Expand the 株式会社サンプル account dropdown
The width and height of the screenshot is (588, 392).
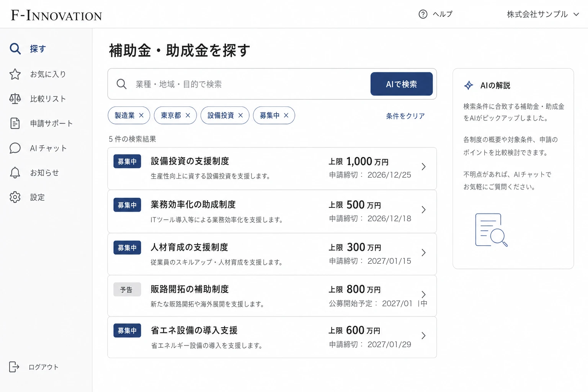[x=576, y=15]
